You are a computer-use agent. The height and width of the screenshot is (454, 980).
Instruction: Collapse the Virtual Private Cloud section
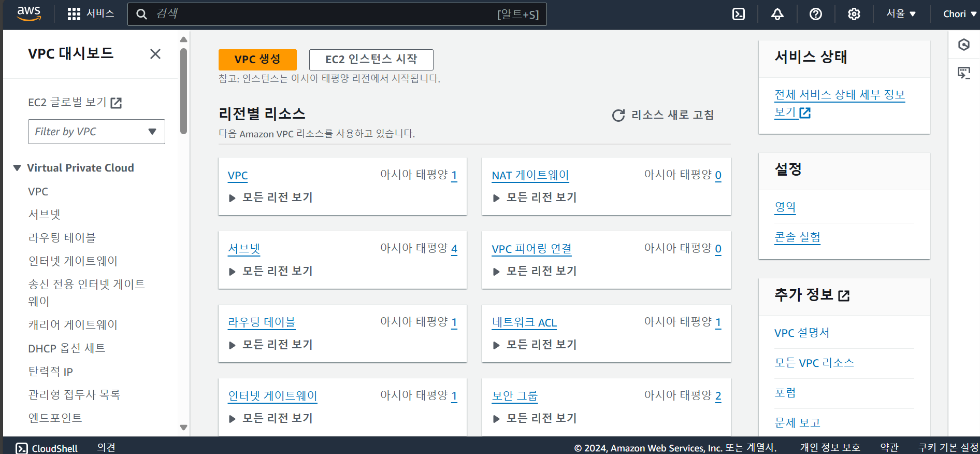point(17,168)
